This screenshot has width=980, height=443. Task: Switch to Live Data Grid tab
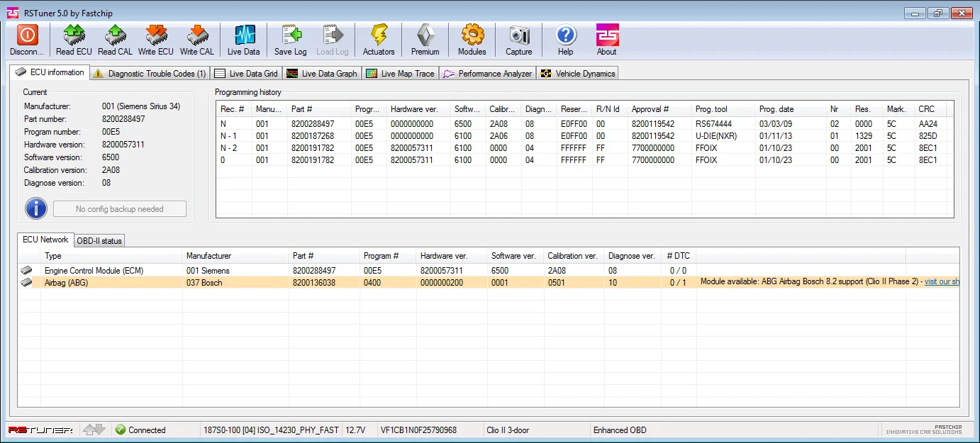(x=246, y=74)
